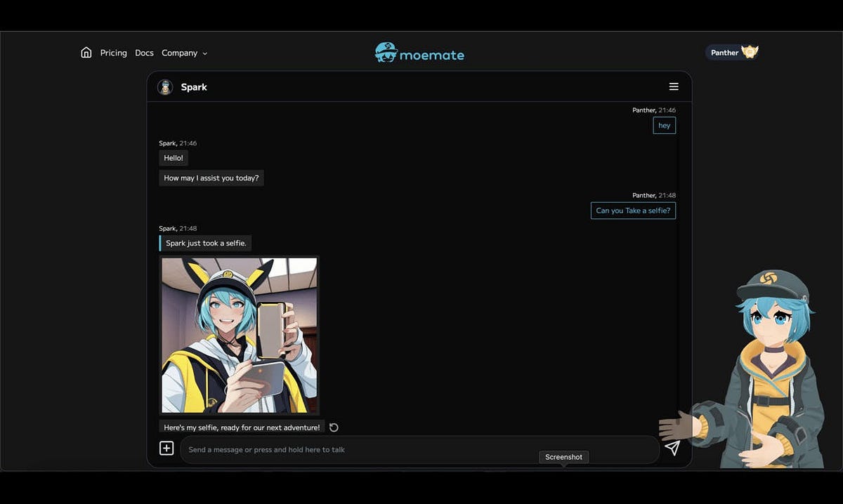The height and width of the screenshot is (504, 843).
Task: Open home via the house icon
Action: 86,52
